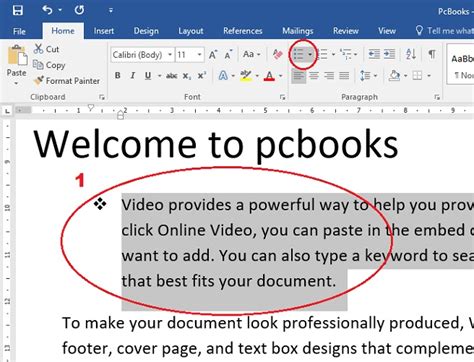This screenshot has height=362, width=474.
Task: Open numbering library dropdown arrow
Action: [x=333, y=54]
